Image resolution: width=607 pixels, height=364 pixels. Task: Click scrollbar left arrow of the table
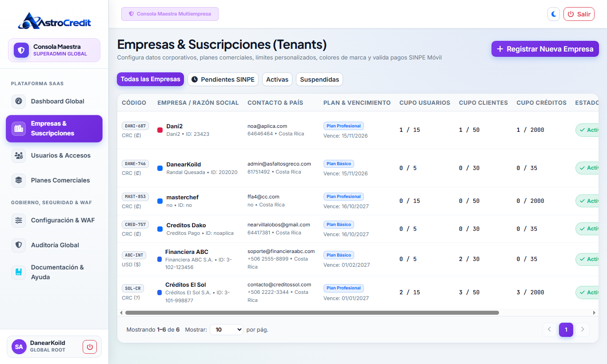tap(121, 313)
